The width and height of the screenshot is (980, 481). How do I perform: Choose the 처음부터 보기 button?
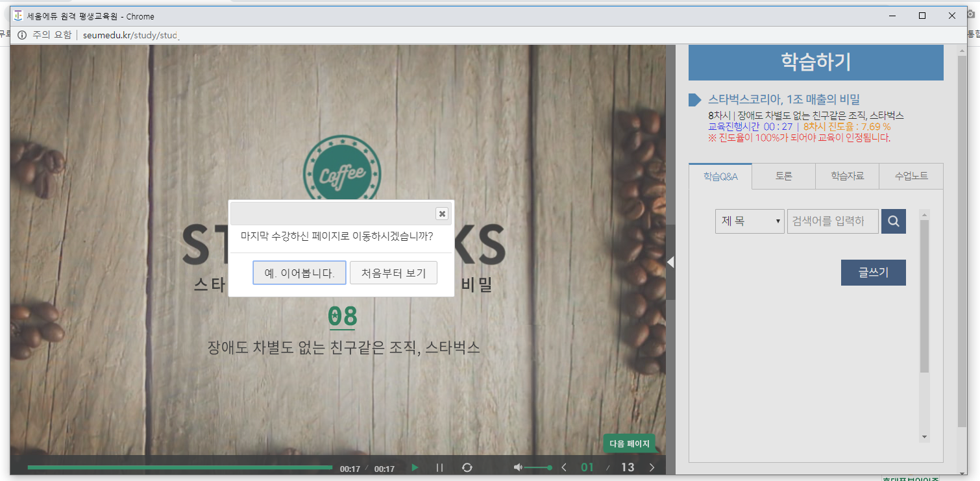pyautogui.click(x=393, y=273)
